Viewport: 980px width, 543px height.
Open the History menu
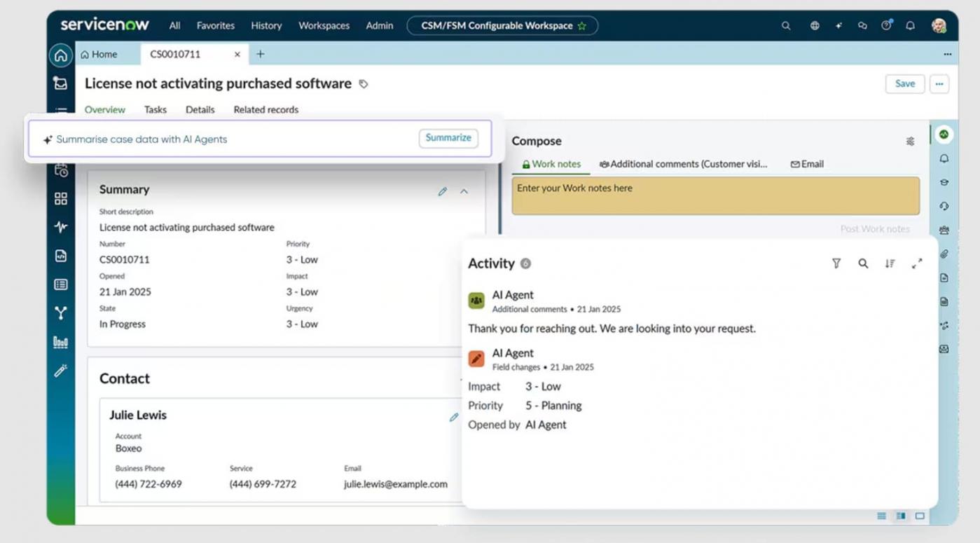click(x=266, y=26)
